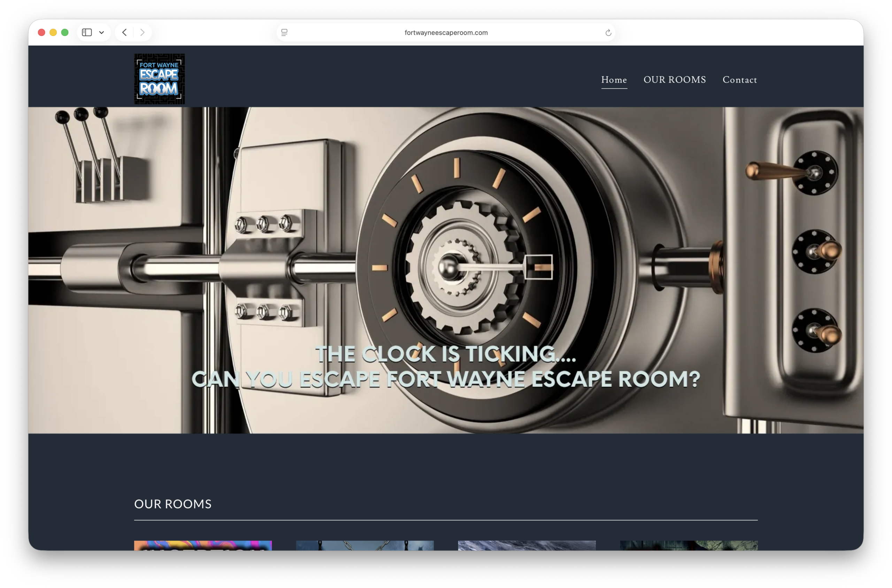Click the green full-screen window button

pos(65,33)
